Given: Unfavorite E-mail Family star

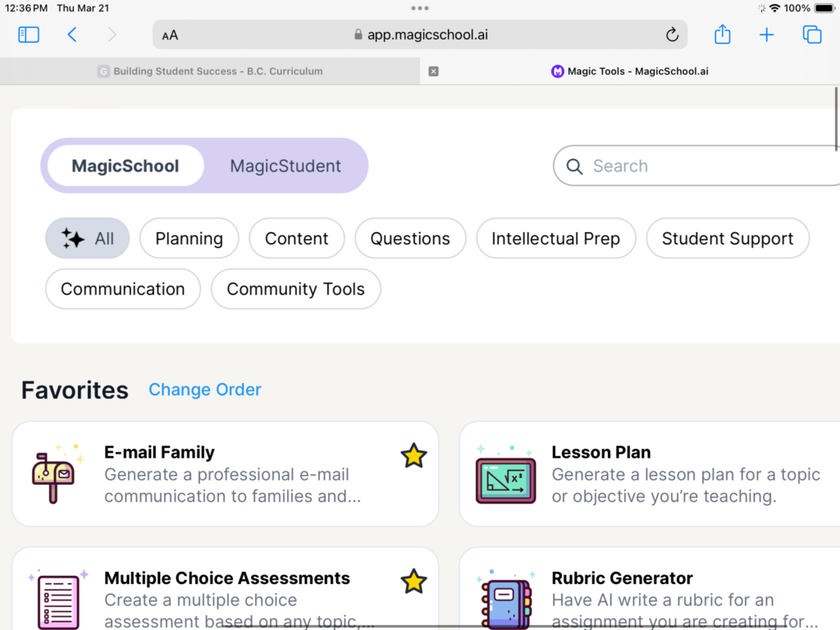Looking at the screenshot, I should coord(413,456).
